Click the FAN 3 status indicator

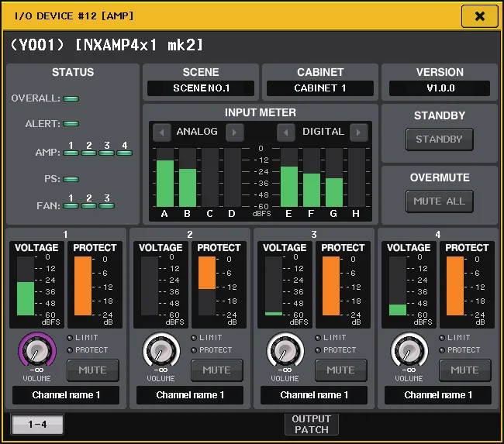106,205
